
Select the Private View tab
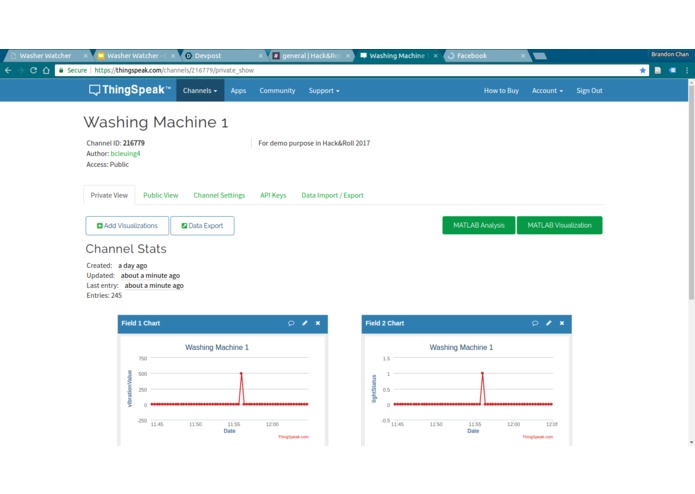tap(109, 195)
